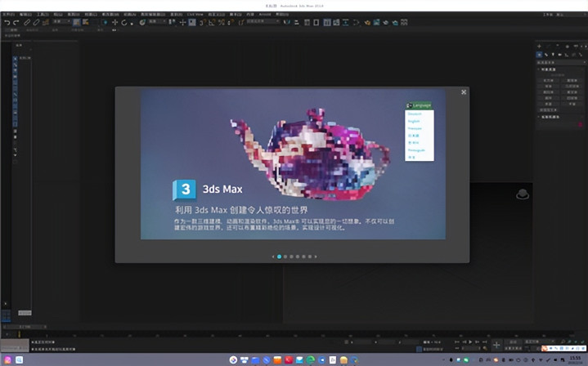The height and width of the screenshot is (366, 588).
Task: Click the Undo arrow in main toolbar
Action: (7, 23)
